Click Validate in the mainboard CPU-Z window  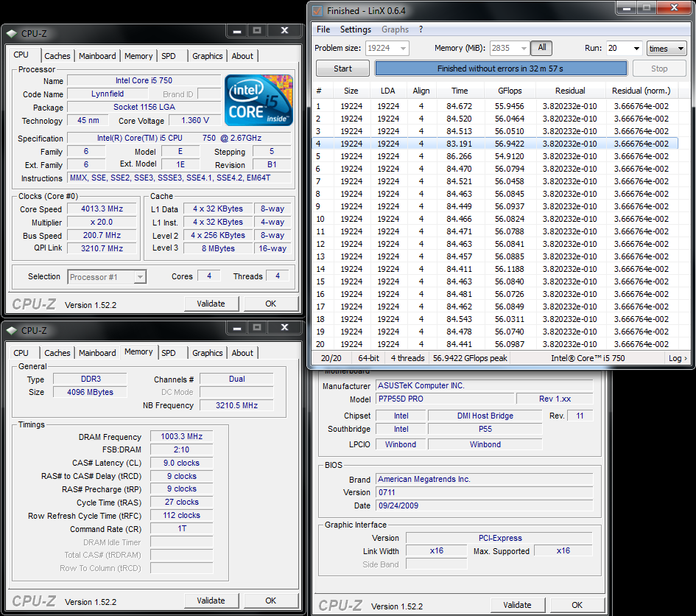point(517,605)
